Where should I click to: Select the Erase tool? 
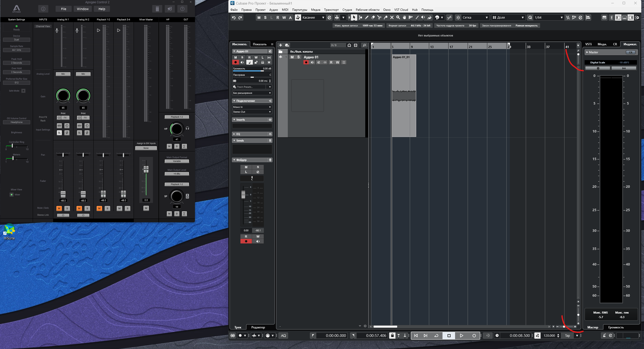tap(373, 18)
